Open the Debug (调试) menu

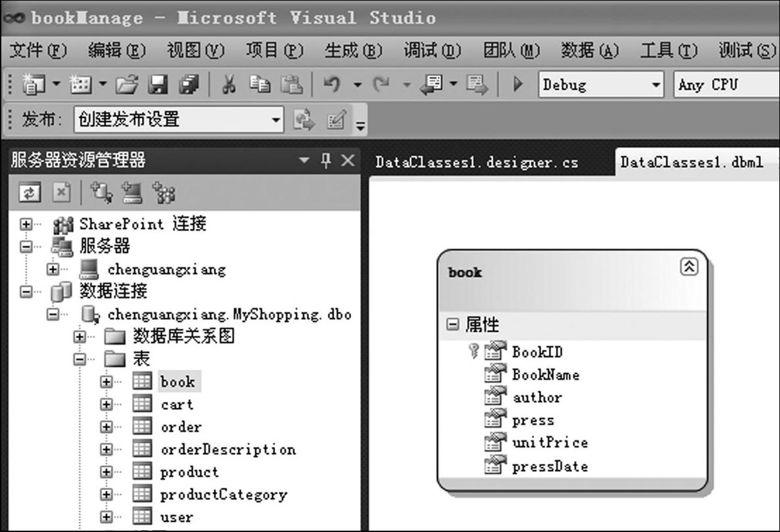coord(432,50)
